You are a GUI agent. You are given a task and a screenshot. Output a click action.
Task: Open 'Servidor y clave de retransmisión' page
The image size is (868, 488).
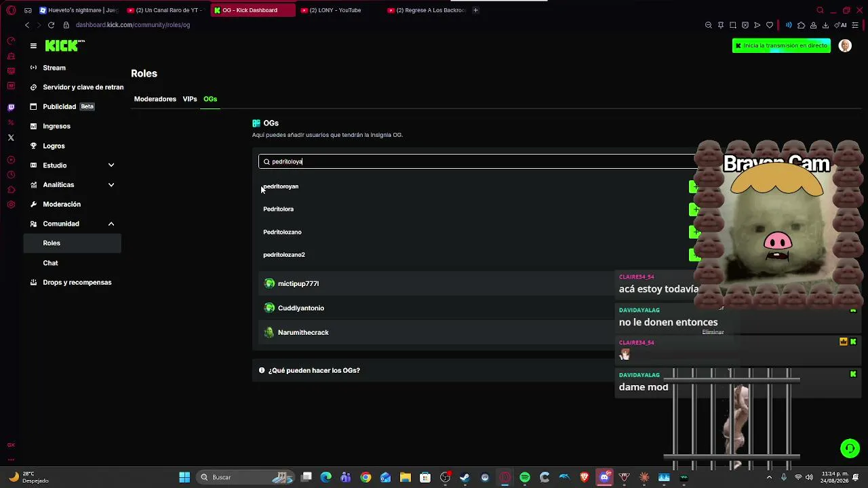[73, 87]
